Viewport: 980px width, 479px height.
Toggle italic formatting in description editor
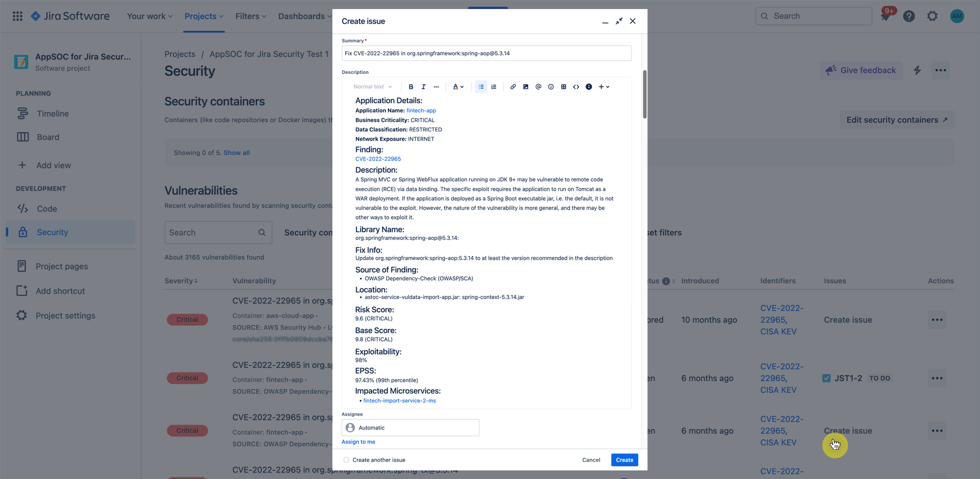[x=423, y=87]
